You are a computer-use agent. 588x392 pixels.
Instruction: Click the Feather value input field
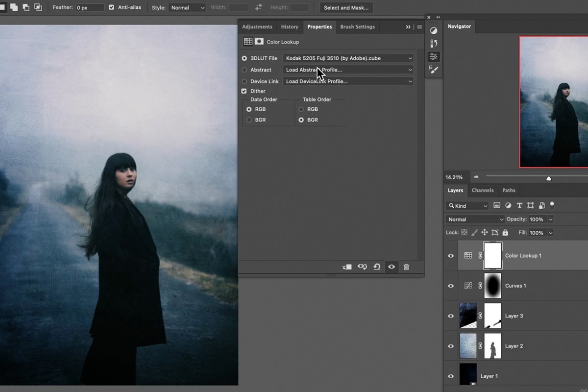[x=90, y=7]
